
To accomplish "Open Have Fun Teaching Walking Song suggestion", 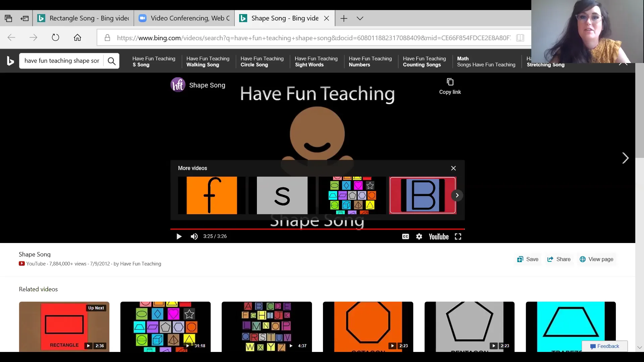I will pyautogui.click(x=208, y=62).
